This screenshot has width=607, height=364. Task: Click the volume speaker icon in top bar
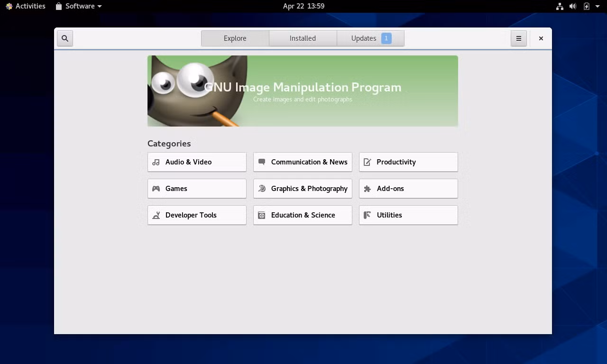tap(573, 6)
